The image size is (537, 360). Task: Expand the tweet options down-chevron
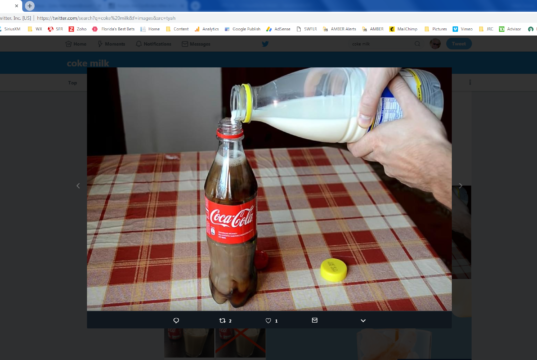363,321
